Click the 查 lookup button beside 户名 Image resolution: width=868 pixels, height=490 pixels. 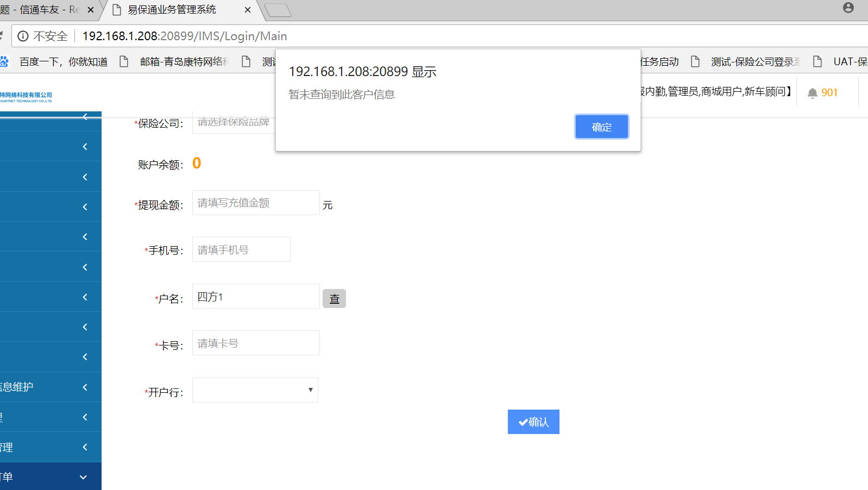click(x=334, y=298)
